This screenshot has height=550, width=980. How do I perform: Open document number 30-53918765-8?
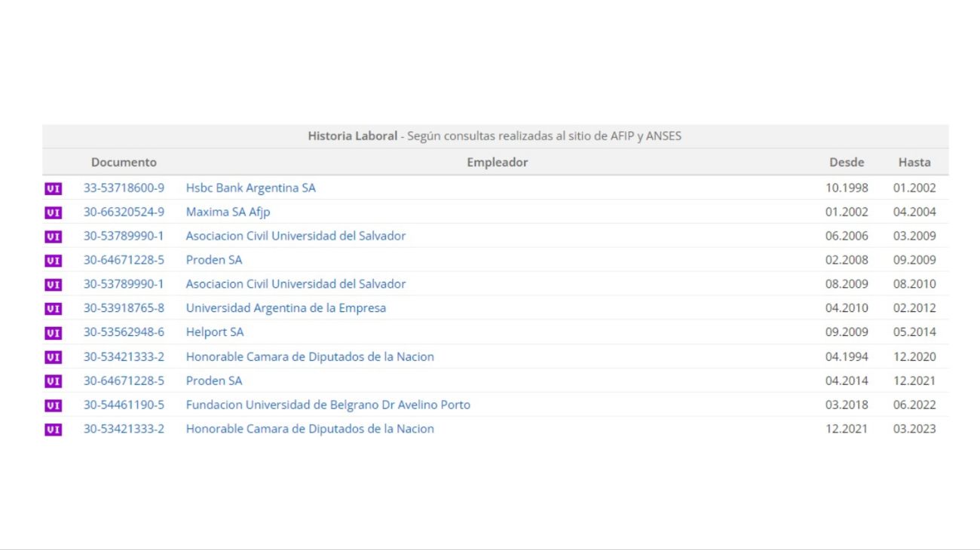click(124, 308)
